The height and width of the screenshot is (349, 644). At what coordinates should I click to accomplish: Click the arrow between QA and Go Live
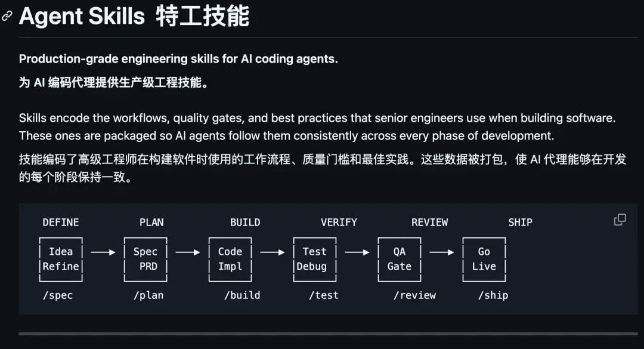tap(441, 252)
